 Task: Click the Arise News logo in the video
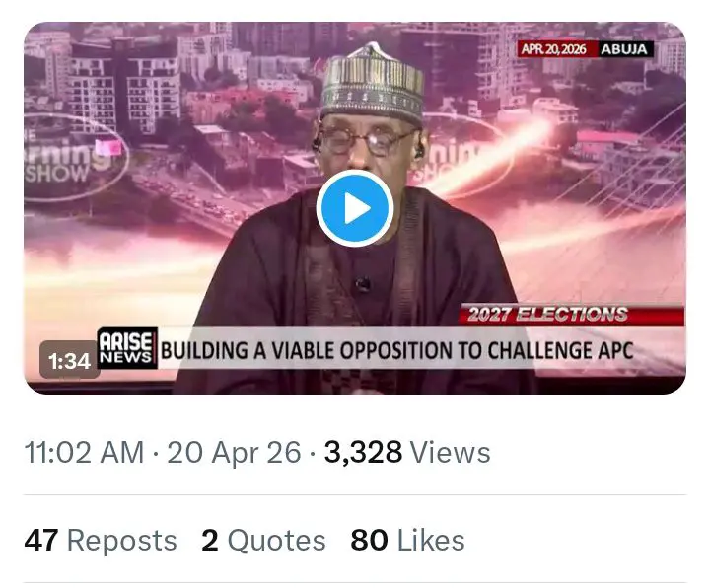coord(125,348)
